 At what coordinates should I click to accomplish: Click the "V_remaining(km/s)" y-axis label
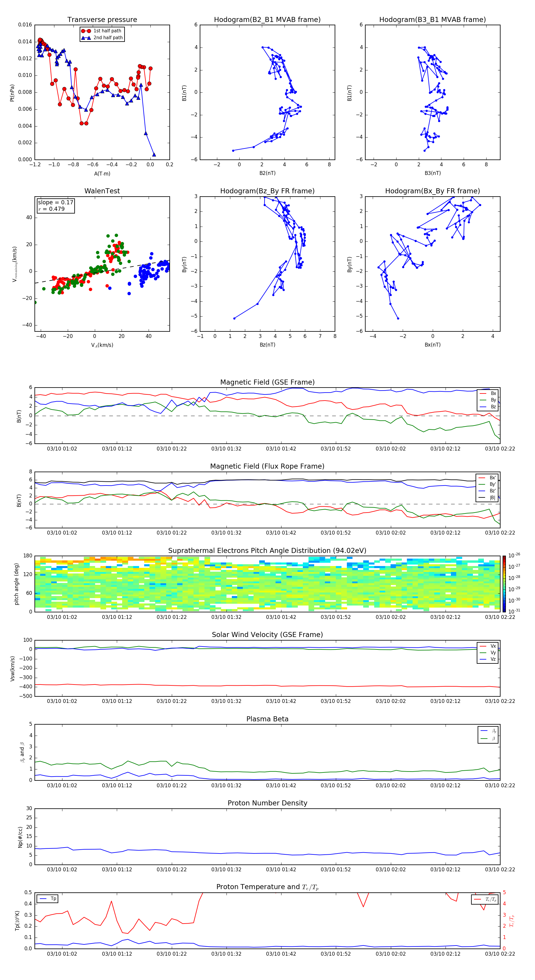tap(15, 264)
